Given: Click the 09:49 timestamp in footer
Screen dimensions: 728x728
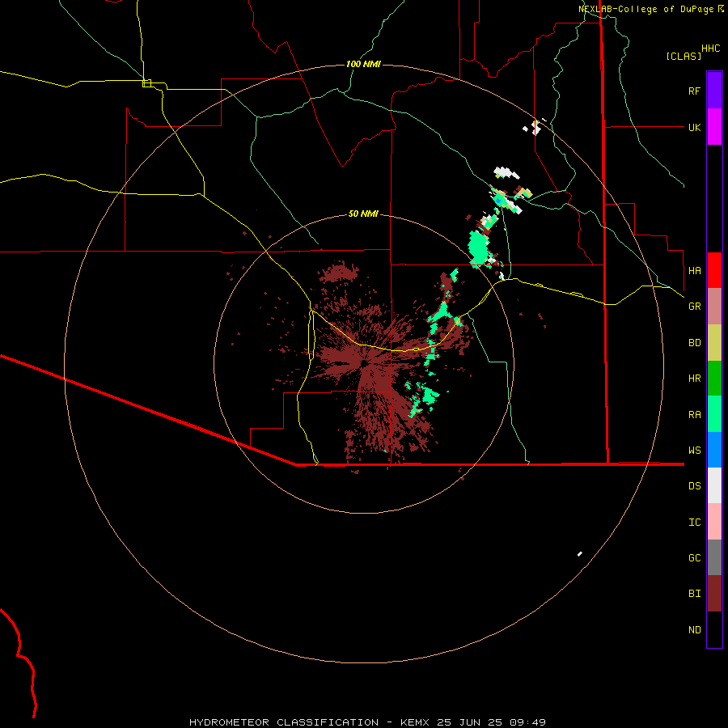Looking at the screenshot, I should [x=527, y=722].
